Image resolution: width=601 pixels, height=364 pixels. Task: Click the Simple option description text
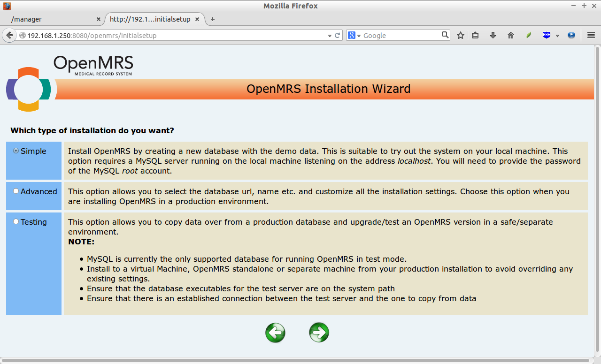[324, 161]
